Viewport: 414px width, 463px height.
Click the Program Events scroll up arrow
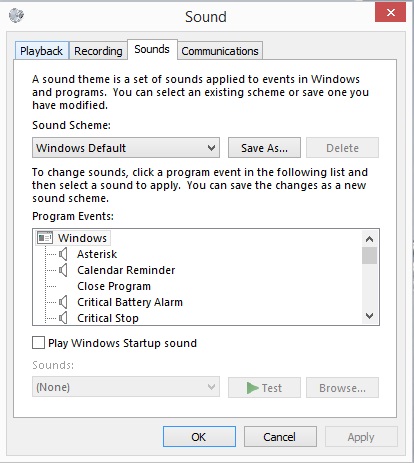coord(369,239)
